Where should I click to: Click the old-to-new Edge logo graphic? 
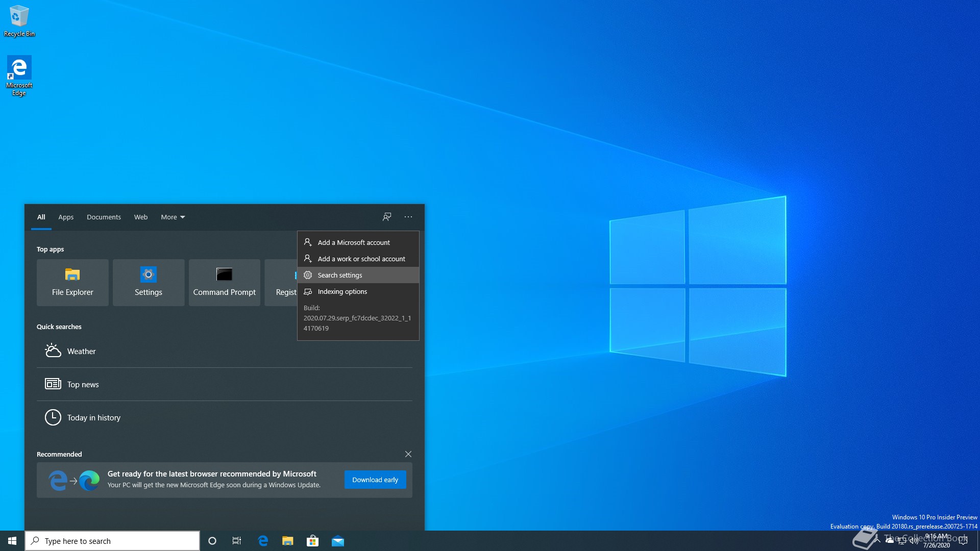pyautogui.click(x=74, y=481)
